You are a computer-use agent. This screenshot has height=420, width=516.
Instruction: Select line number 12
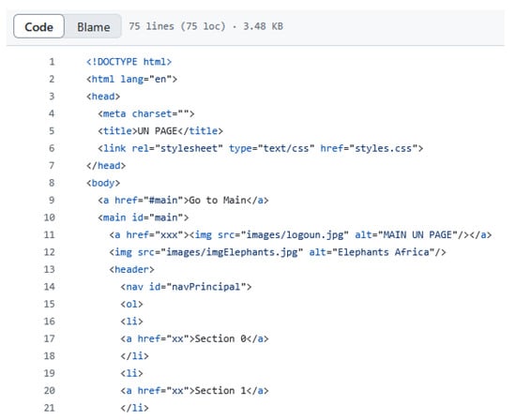[50, 252]
